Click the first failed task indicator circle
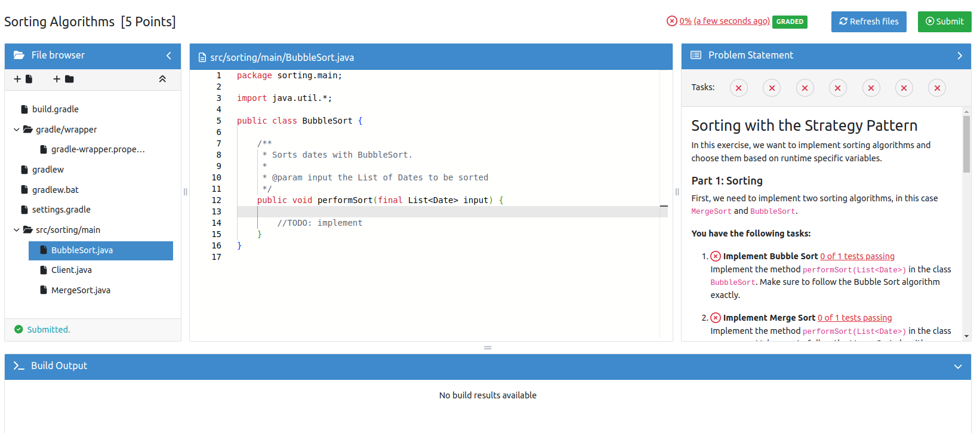Viewport: 980px width, 433px height. 738,88
